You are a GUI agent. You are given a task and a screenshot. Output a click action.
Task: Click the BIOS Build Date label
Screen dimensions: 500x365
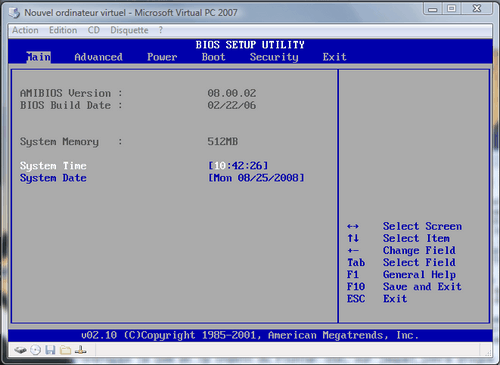(71, 105)
